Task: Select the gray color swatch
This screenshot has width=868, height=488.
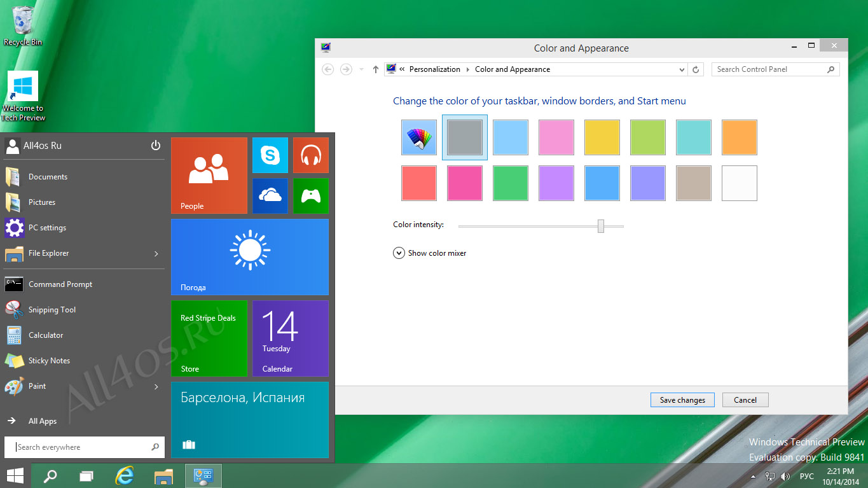Action: click(465, 137)
